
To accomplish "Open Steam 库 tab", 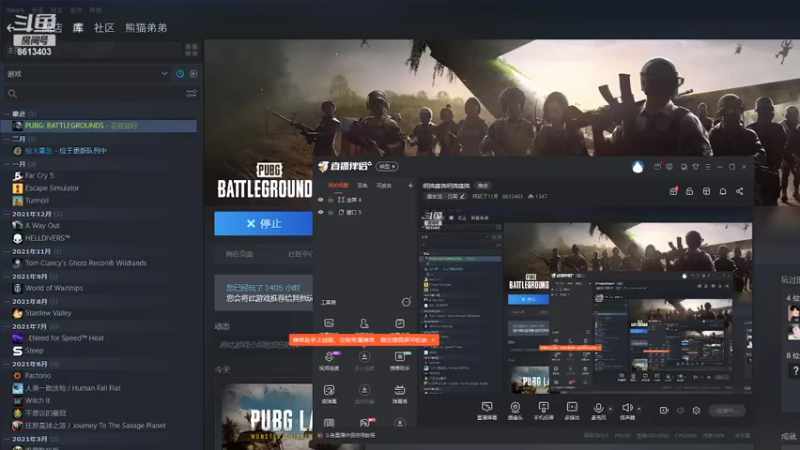I will pos(78,28).
